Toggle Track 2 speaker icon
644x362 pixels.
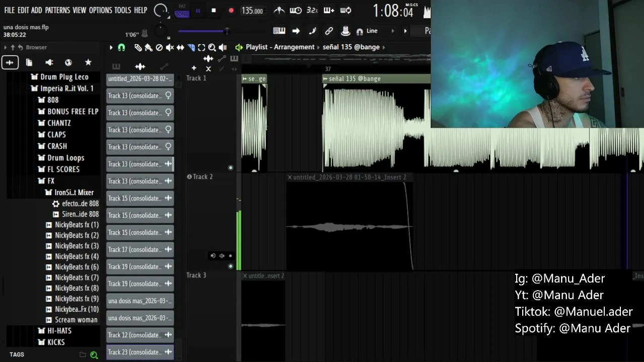[222, 256]
